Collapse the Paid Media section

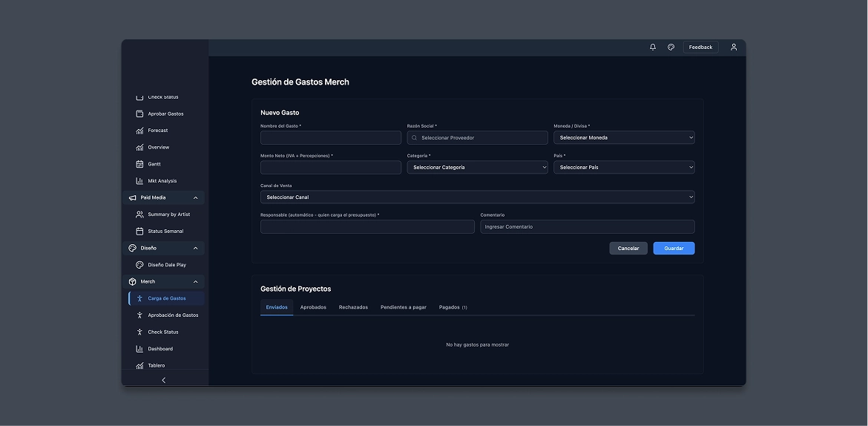point(195,198)
